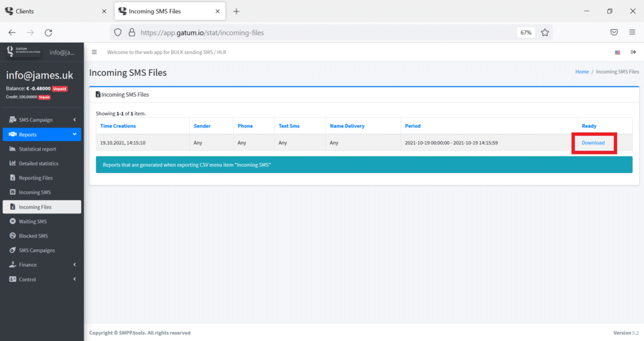Bookmark the page with the star icon
The image size is (644, 341).
tap(545, 33)
